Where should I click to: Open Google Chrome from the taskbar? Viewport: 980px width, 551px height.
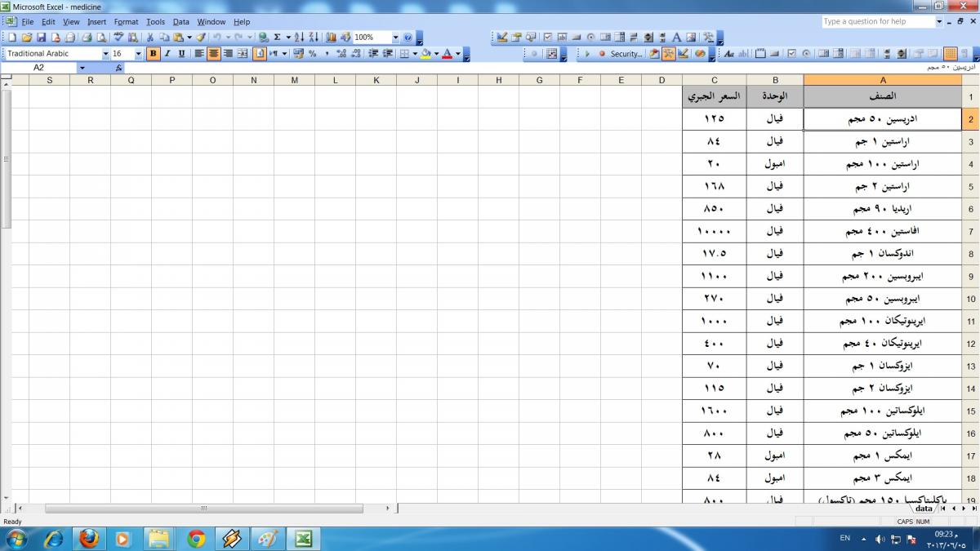(195, 539)
